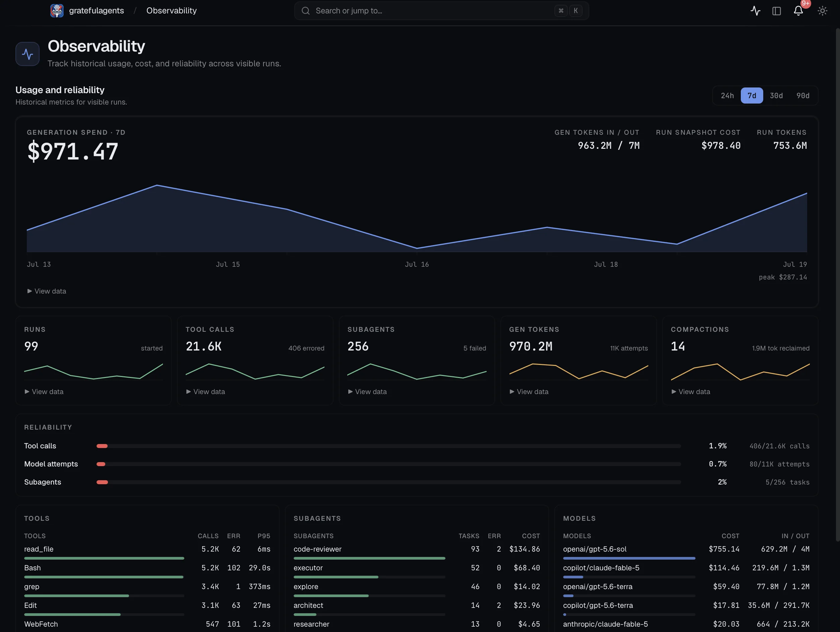Select the explore subagent row
Screen dimensions: 840x632
[x=417, y=590]
